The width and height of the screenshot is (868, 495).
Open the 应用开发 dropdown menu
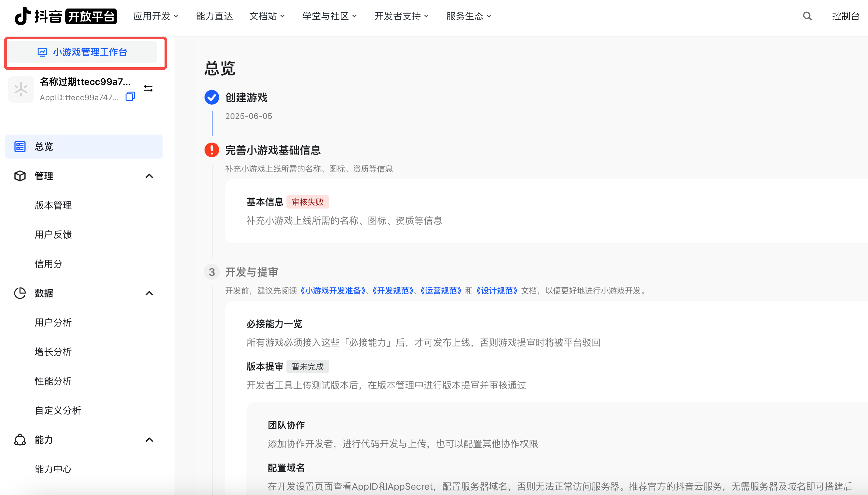coord(156,16)
